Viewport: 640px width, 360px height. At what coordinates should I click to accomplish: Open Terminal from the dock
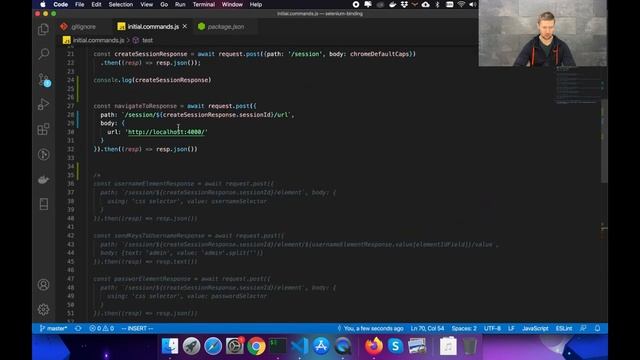tap(278, 346)
